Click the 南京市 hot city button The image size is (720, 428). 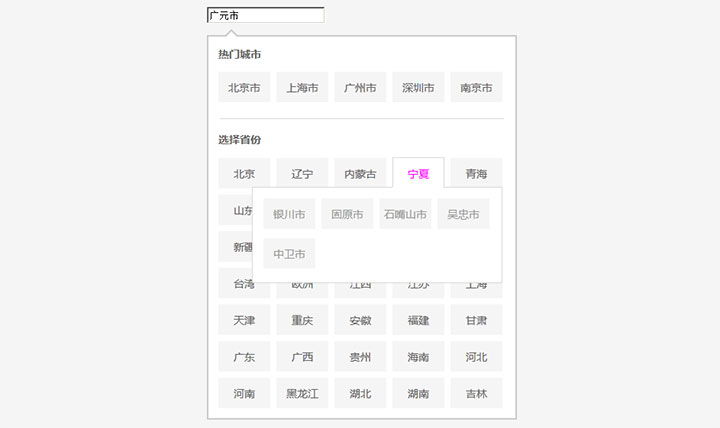pos(476,88)
